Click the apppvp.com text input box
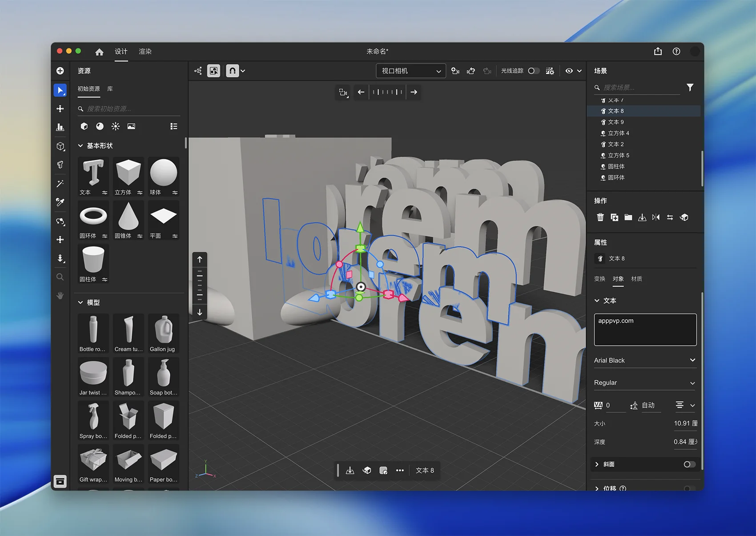This screenshot has height=536, width=756. (645, 330)
